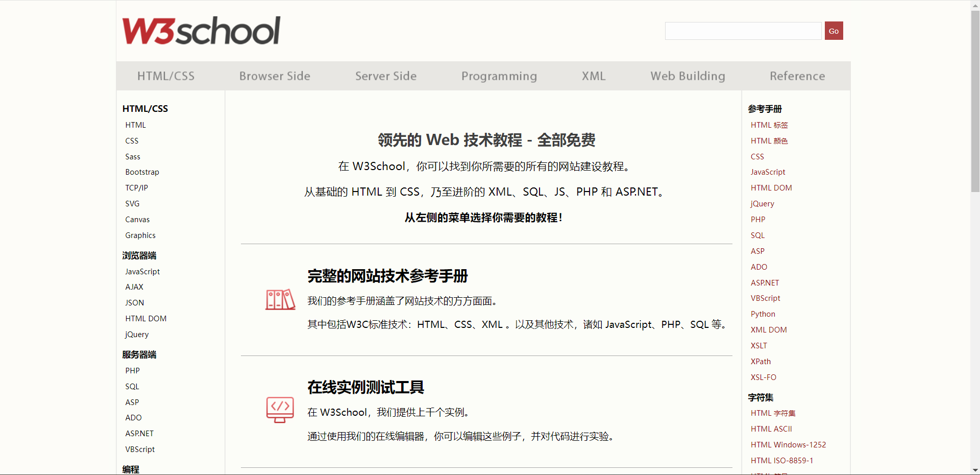The height and width of the screenshot is (475, 980).
Task: Open the HTML 颜色 reference link
Action: point(769,141)
